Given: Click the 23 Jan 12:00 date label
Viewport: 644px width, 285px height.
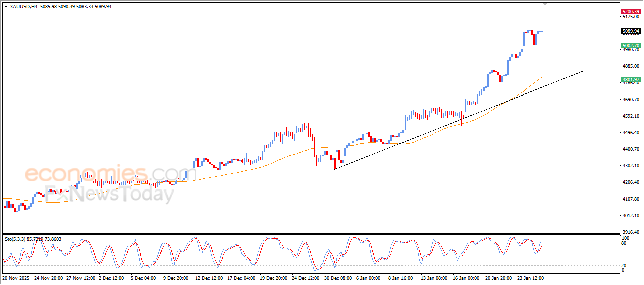Looking at the screenshot, I should (531, 278).
